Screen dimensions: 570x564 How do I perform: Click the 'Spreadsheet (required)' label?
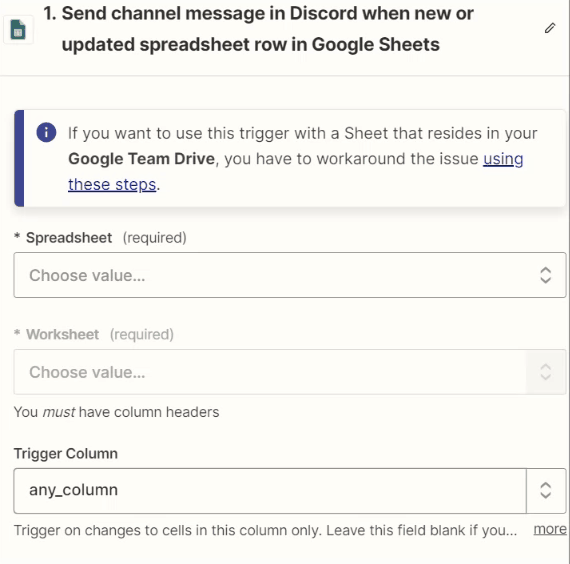tap(100, 238)
